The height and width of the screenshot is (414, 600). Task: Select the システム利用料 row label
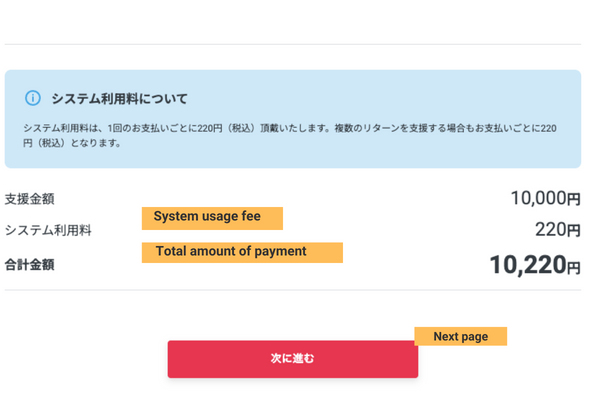click(x=48, y=230)
